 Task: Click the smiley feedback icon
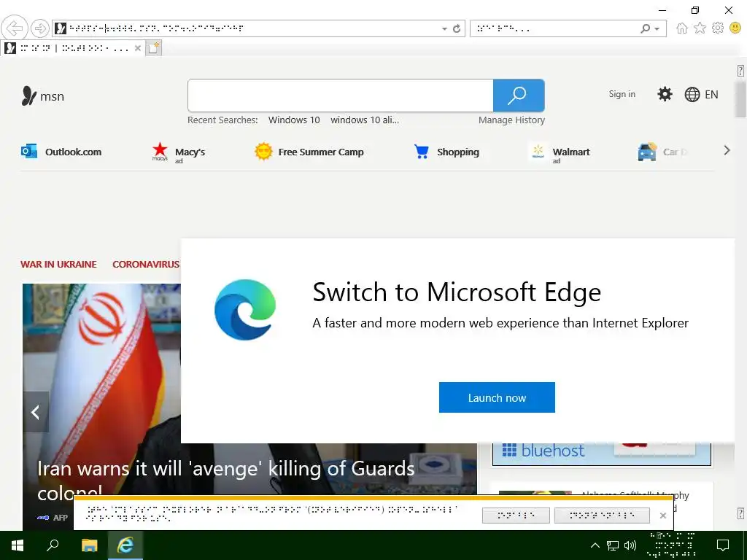coord(735,28)
